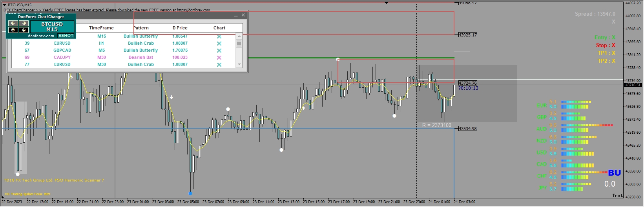Image resolution: width=644 pixels, height=207 pixels.
Task: Open the chart icon for GBPCAD M5 row
Action: click(x=219, y=51)
